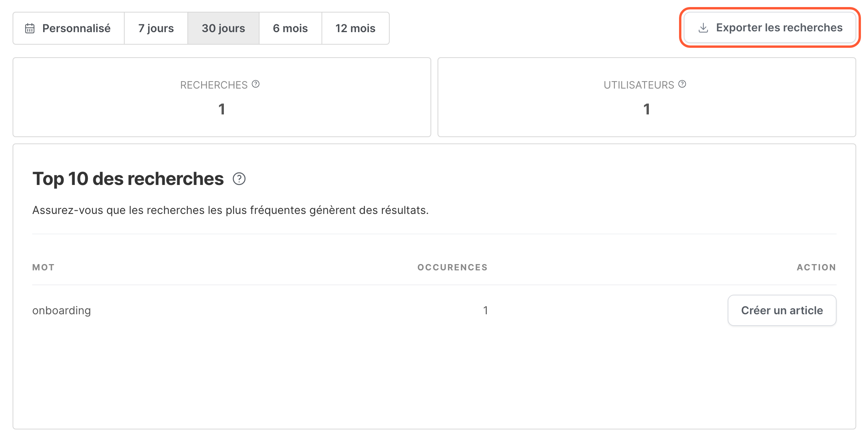The width and height of the screenshot is (868, 442).
Task: Click the ACTION column header
Action: (x=816, y=267)
